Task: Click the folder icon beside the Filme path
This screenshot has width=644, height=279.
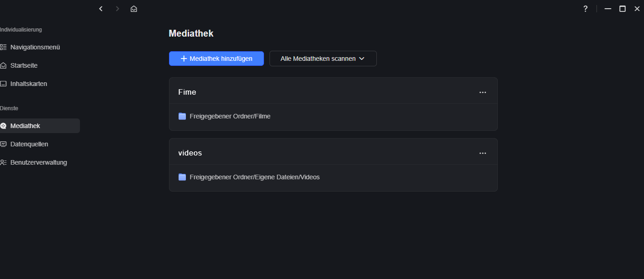Action: [x=182, y=116]
